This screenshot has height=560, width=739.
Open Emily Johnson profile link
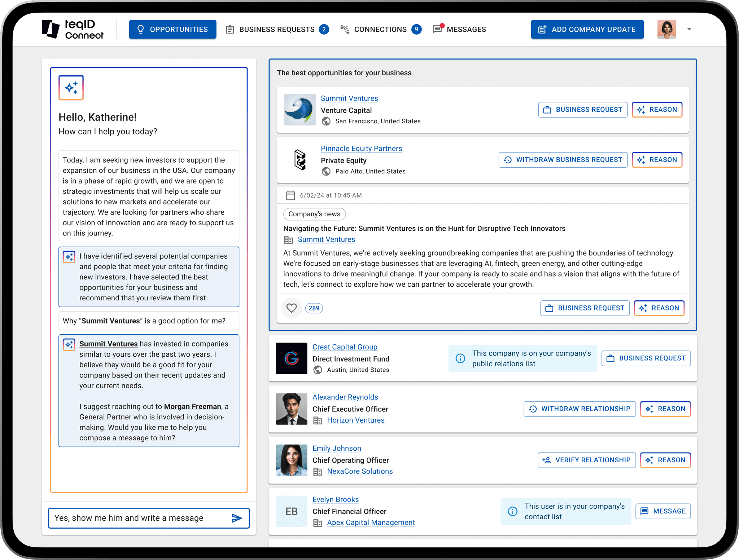coord(337,448)
